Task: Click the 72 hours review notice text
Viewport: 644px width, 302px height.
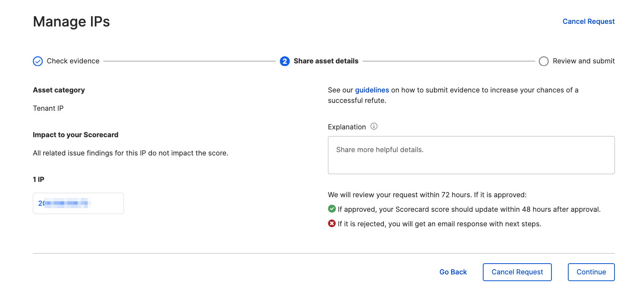Action: (427, 195)
